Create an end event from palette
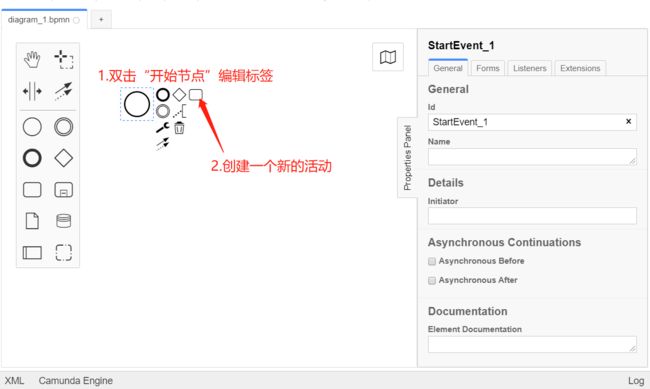Image resolution: width=650 pixels, height=389 pixels. click(x=32, y=158)
